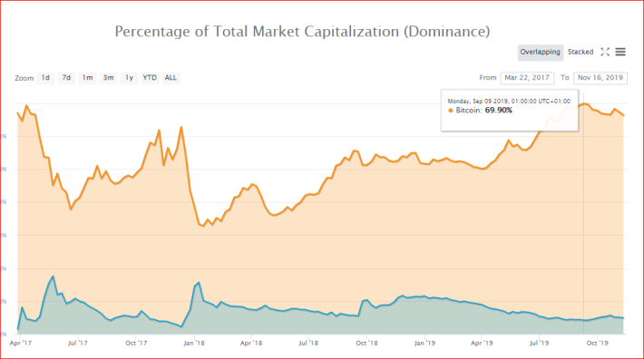Click the Jan '18 axis label
644x359 pixels.
194,343
